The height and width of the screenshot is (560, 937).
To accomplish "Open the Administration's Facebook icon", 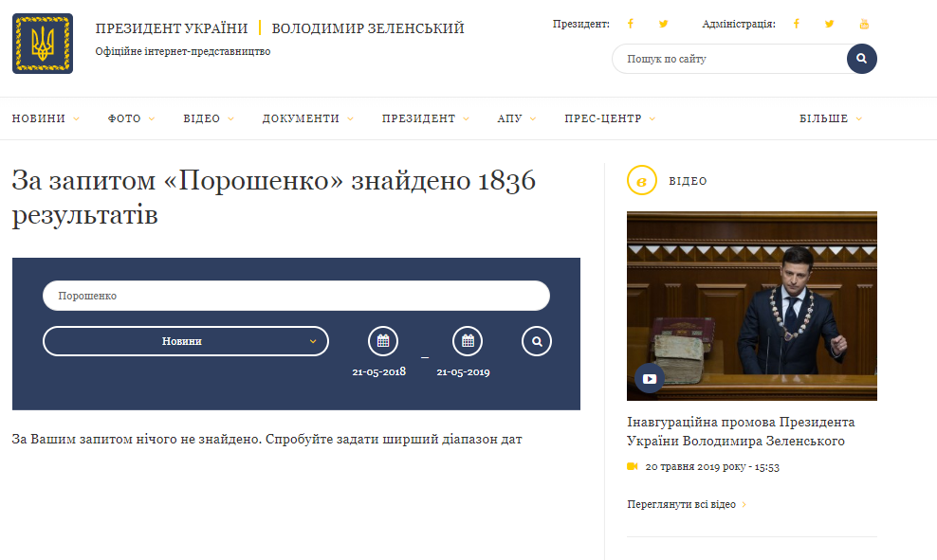I will click(797, 24).
